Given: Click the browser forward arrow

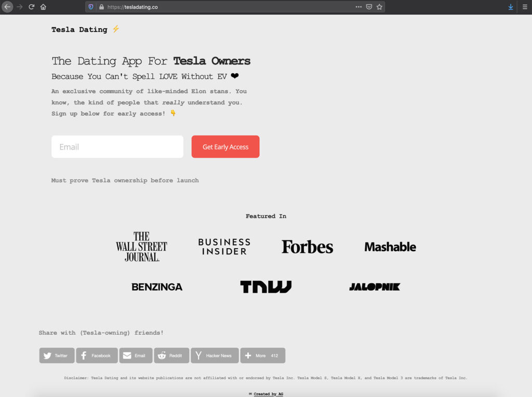Looking at the screenshot, I should pos(20,7).
